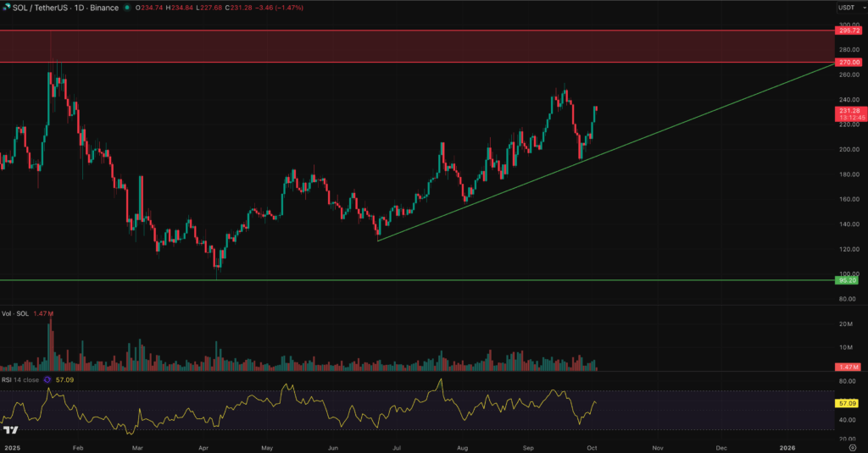Click the volume value 1.47 M in legend
868x453 pixels.
click(43, 313)
